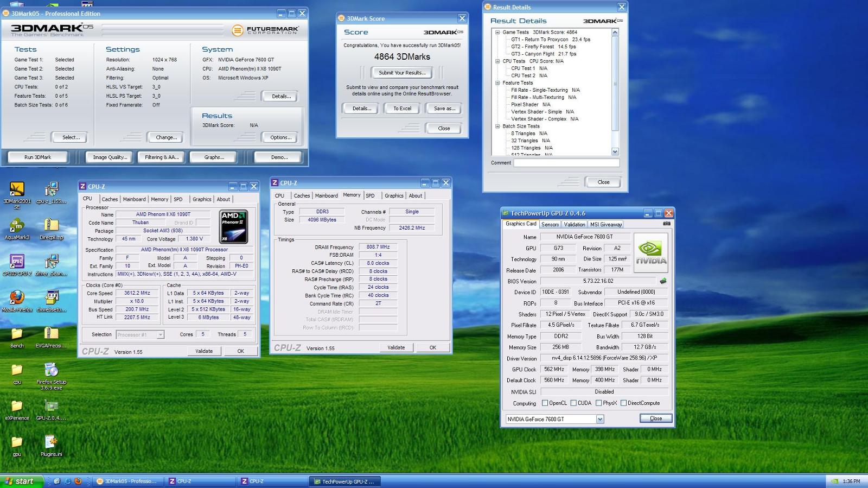Open the GPU selection dropdown in GPU-Z

pos(600,419)
